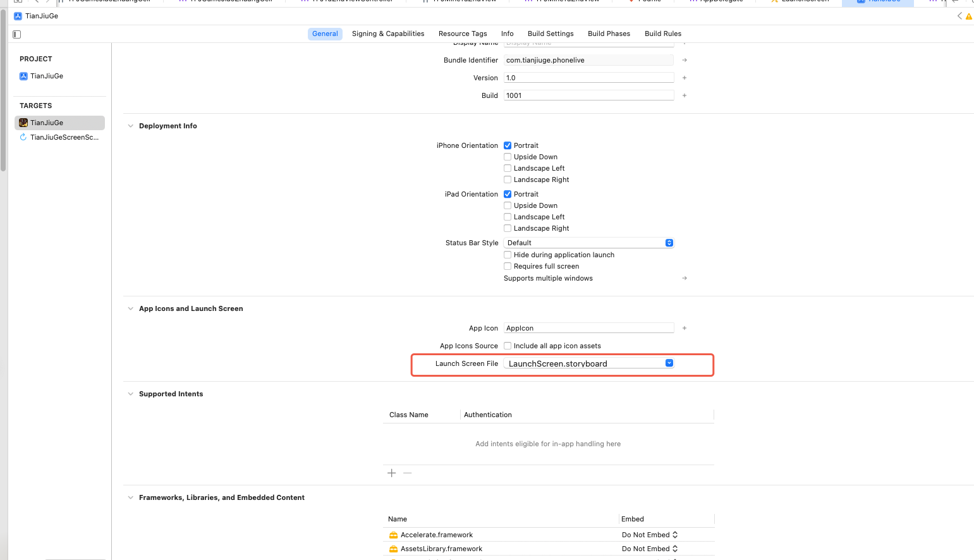This screenshot has width=974, height=560.
Task: Click the yellow warning icon at top right
Action: (x=969, y=16)
